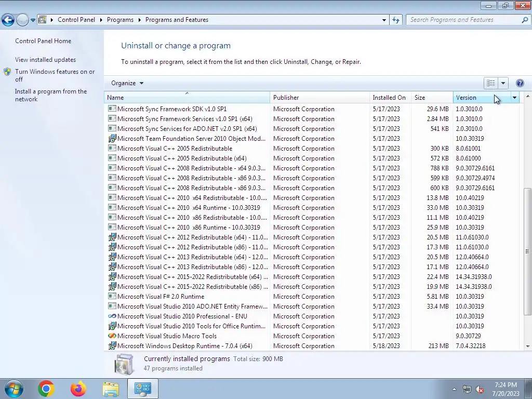Open Control Panel Home link
Viewport: 532px width, 399px height.
(43, 41)
